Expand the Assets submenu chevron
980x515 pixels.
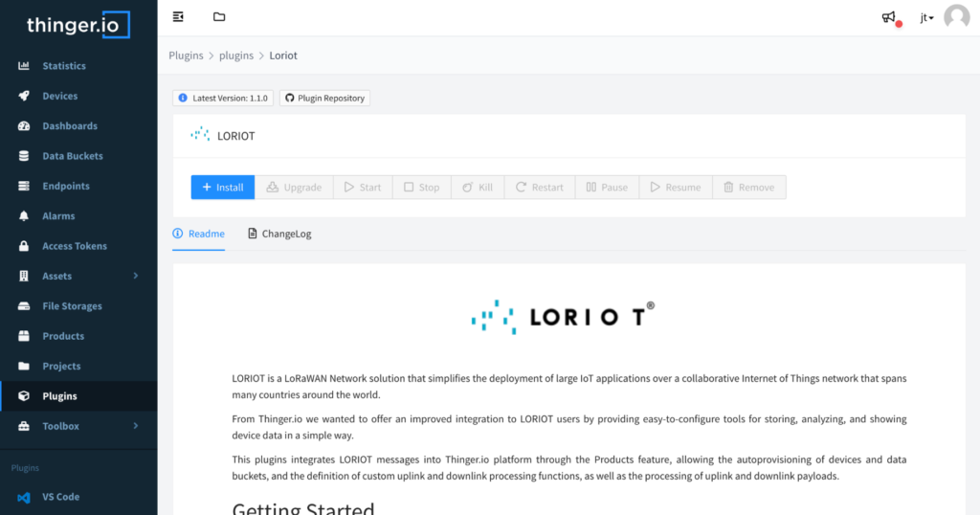(136, 276)
